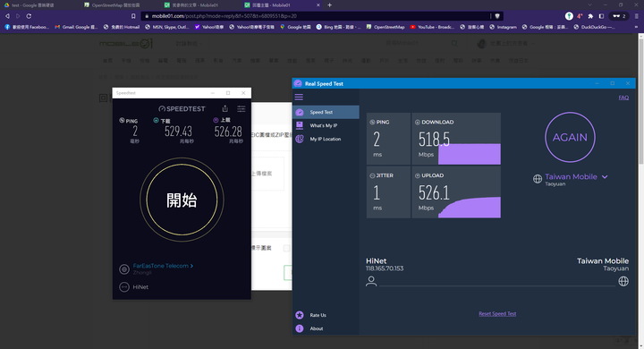Viewport: 644px width, 349px height.
Task: Click the connection icon beside HiNet in Speedtest
Action: (124, 287)
